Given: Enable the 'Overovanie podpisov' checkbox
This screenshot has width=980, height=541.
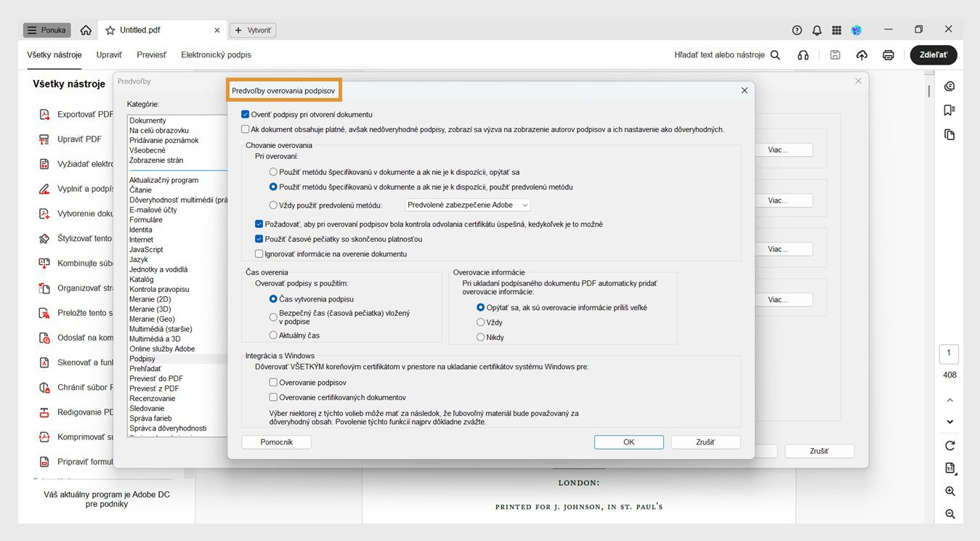Looking at the screenshot, I should (273, 383).
